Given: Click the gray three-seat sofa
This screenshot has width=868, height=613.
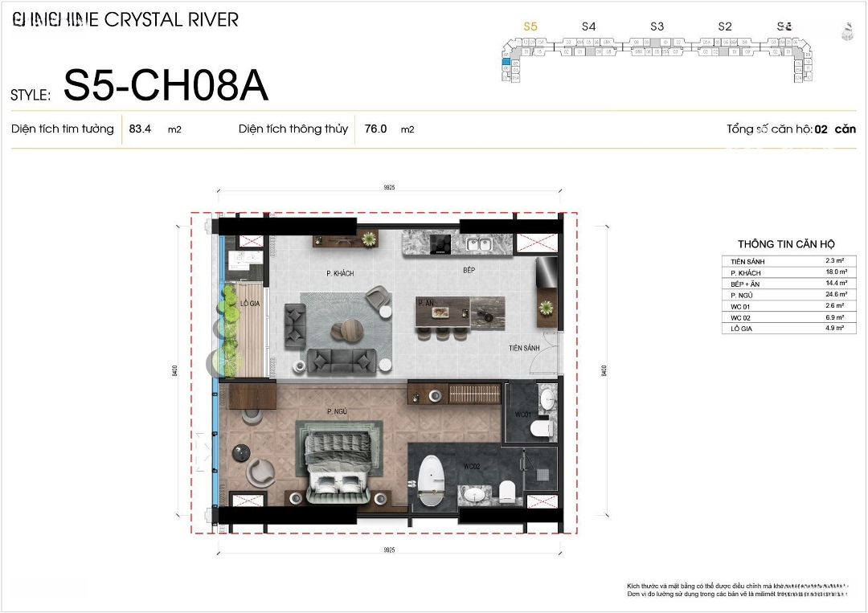Looking at the screenshot, I should click(342, 362).
